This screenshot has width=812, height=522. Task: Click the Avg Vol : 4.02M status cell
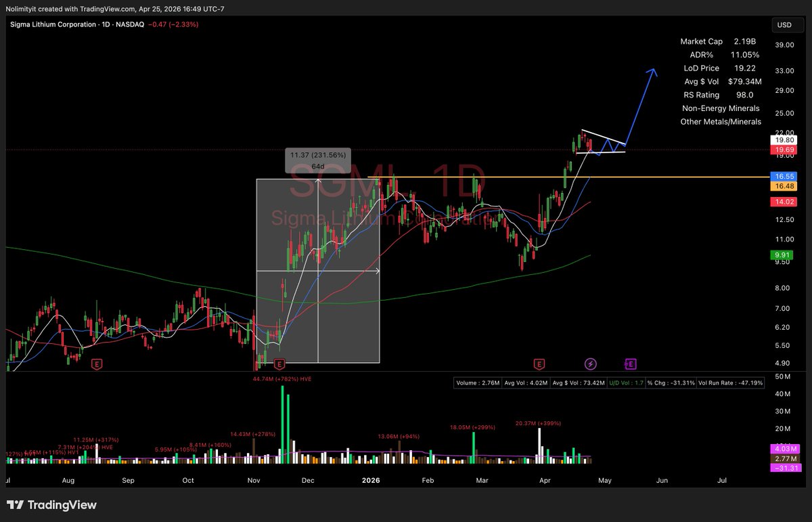(525, 383)
